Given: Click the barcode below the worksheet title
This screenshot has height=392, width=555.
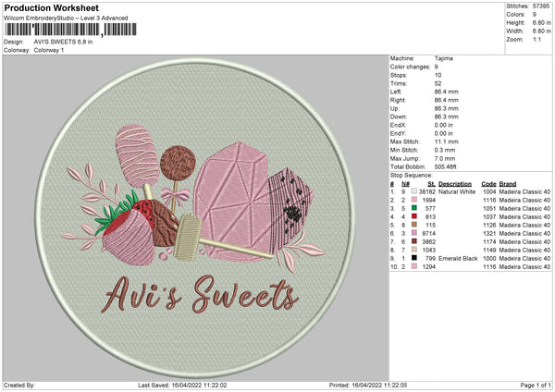Looking at the screenshot, I should click(x=71, y=30).
